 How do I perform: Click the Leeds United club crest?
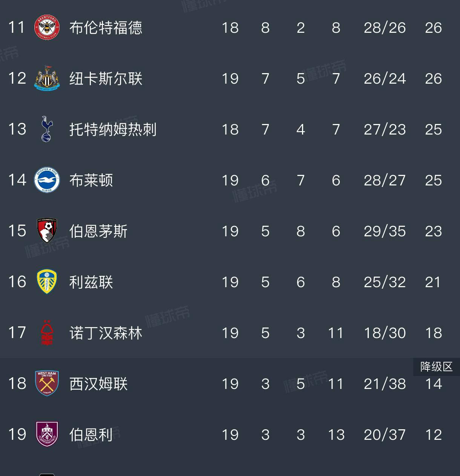pyautogui.click(x=46, y=282)
